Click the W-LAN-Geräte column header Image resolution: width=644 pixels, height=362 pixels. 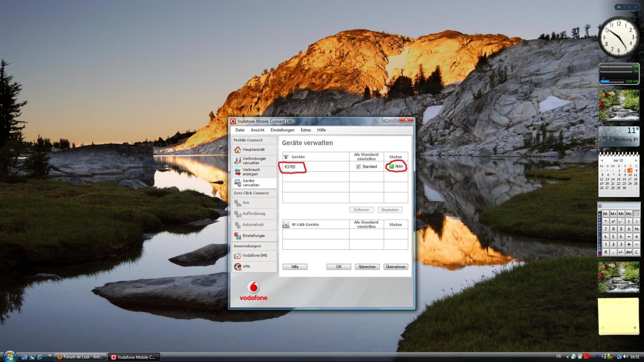(316, 224)
